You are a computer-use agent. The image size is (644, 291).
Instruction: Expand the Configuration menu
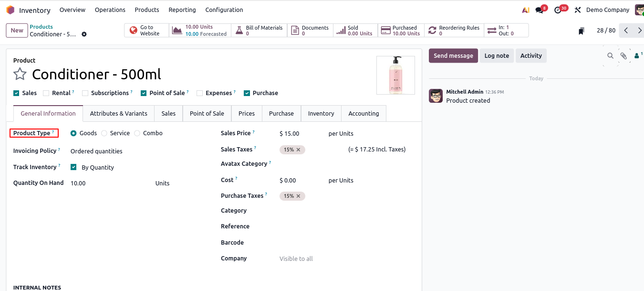pyautogui.click(x=224, y=10)
